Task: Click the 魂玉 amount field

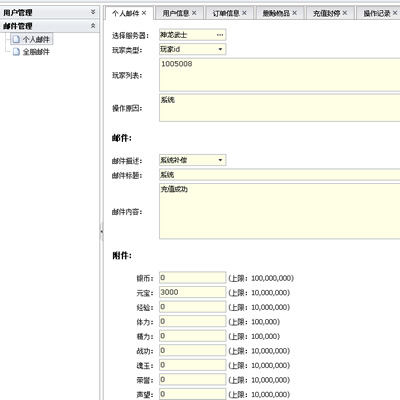Action: 193,365
